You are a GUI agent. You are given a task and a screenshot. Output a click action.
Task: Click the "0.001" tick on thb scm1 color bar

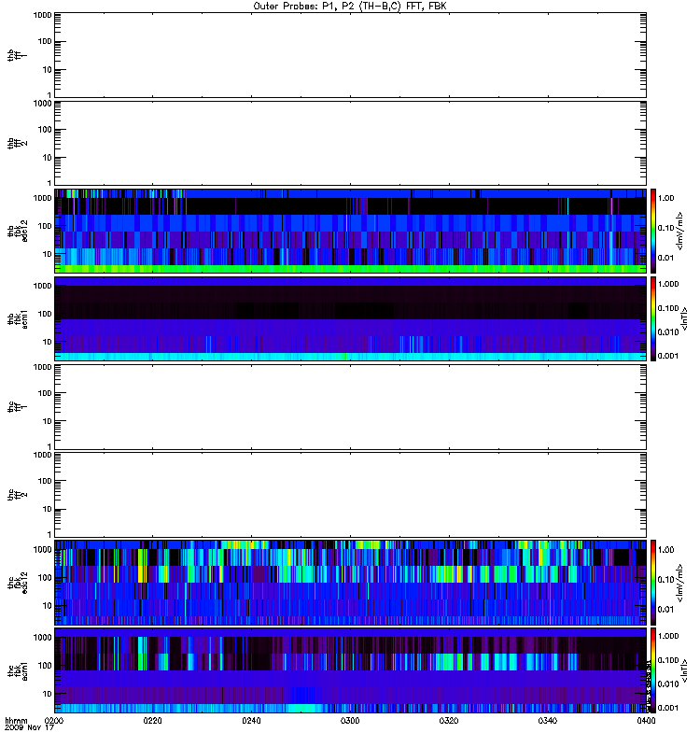pyautogui.click(x=667, y=356)
